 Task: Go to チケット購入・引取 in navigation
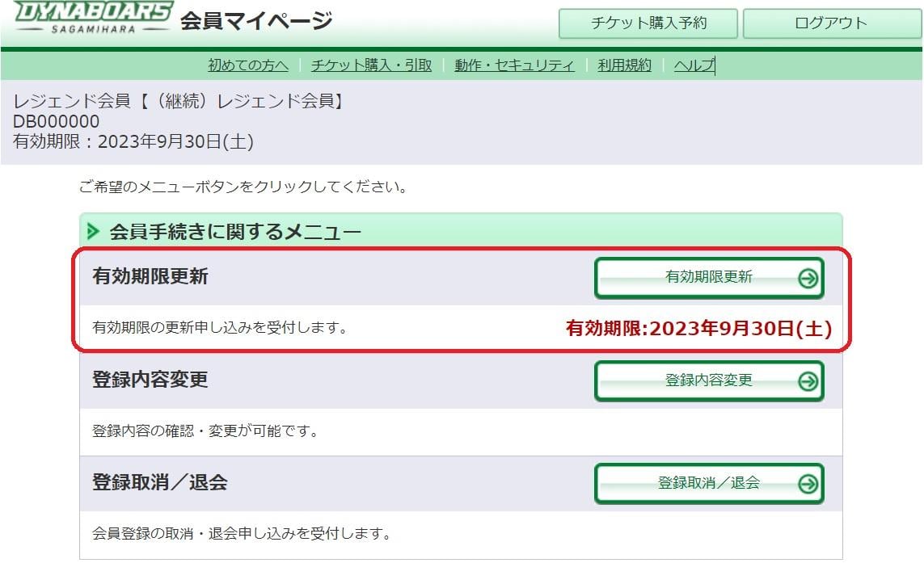pyautogui.click(x=371, y=65)
